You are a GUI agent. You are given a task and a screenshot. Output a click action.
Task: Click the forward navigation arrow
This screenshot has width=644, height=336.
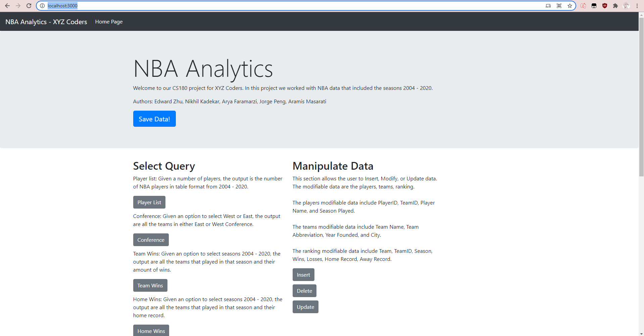pyautogui.click(x=18, y=6)
